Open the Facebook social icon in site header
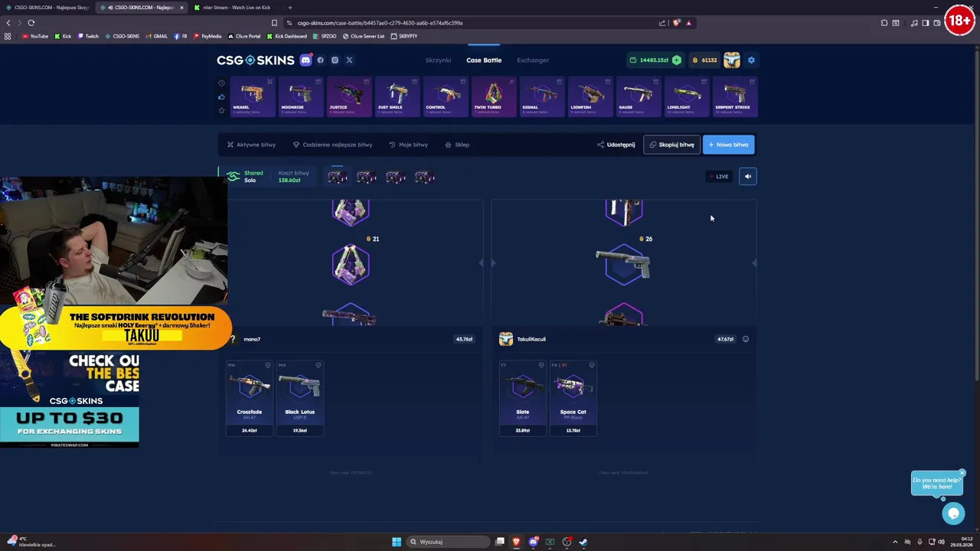The width and height of the screenshot is (980, 551). click(x=320, y=60)
